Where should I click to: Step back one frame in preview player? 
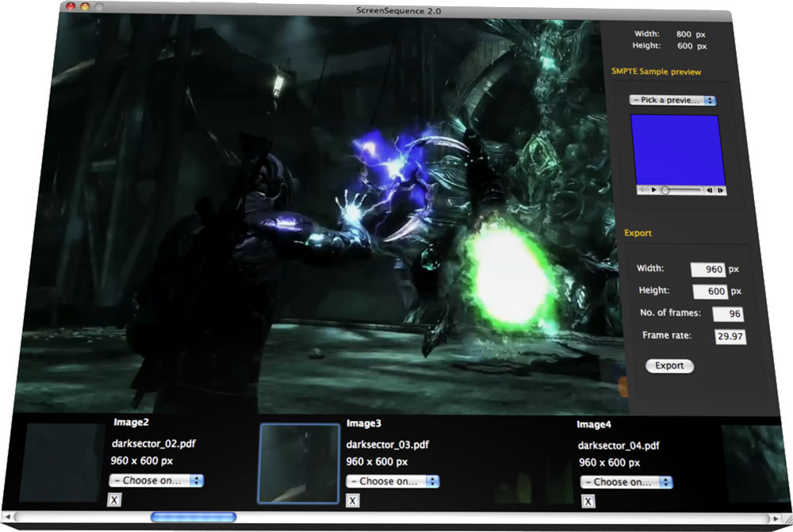pyautogui.click(x=709, y=190)
